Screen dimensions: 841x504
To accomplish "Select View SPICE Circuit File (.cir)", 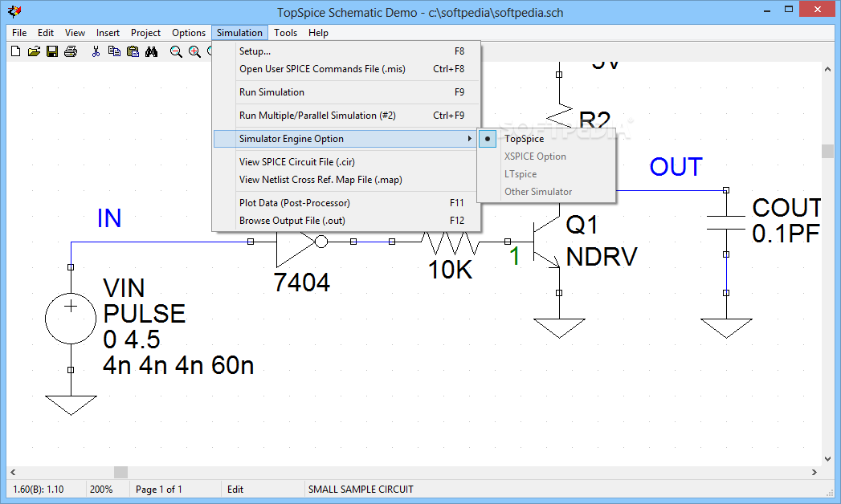I will point(346,162).
